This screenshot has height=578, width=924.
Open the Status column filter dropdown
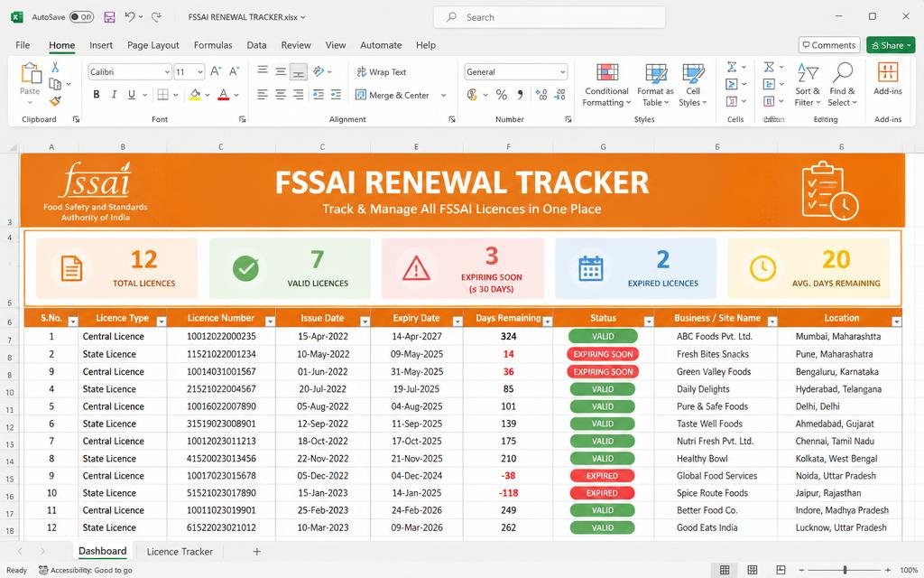pyautogui.click(x=648, y=322)
